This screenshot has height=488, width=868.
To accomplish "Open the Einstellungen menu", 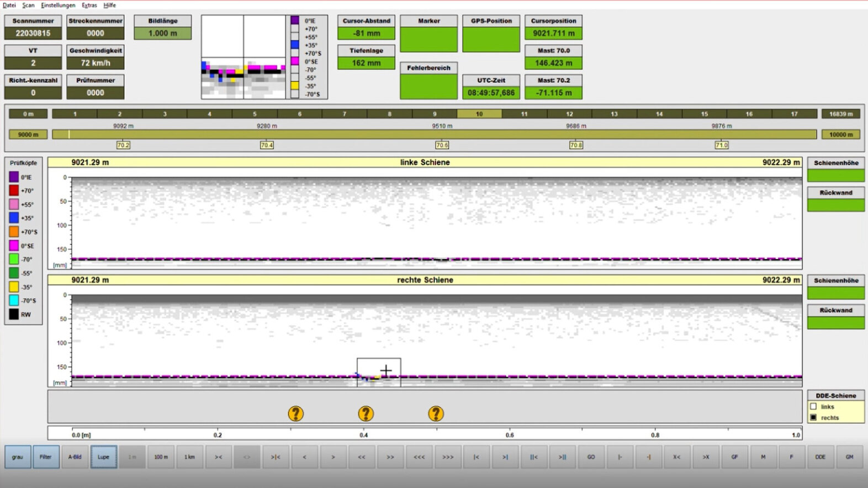I will [x=58, y=5].
